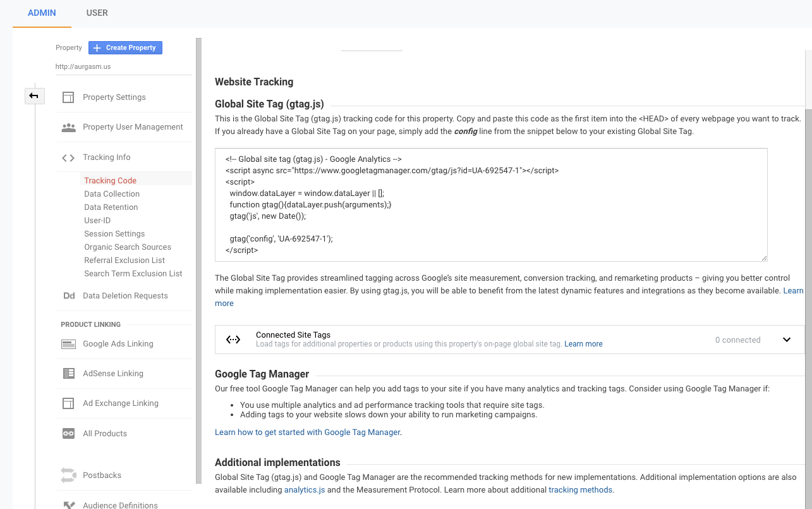Expand the Connected Site Tags chevron
Image resolution: width=812 pixels, height=509 pixels.
pos(787,340)
